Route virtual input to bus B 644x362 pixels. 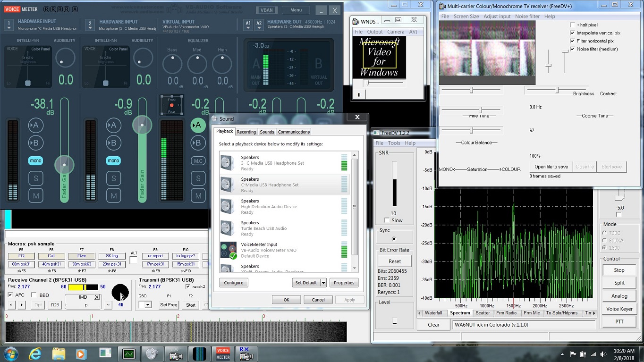click(x=198, y=143)
